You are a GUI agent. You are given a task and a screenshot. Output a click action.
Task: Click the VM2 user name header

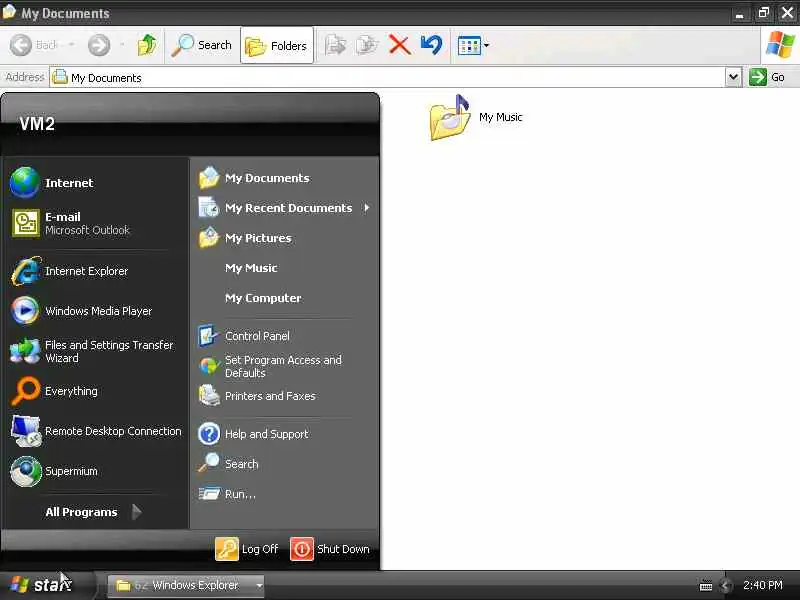(x=37, y=123)
